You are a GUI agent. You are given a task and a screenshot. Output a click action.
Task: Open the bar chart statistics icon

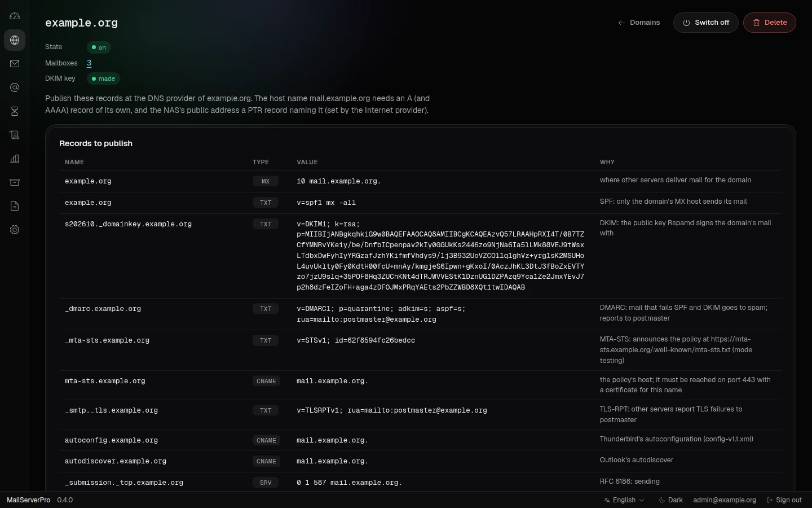15,159
